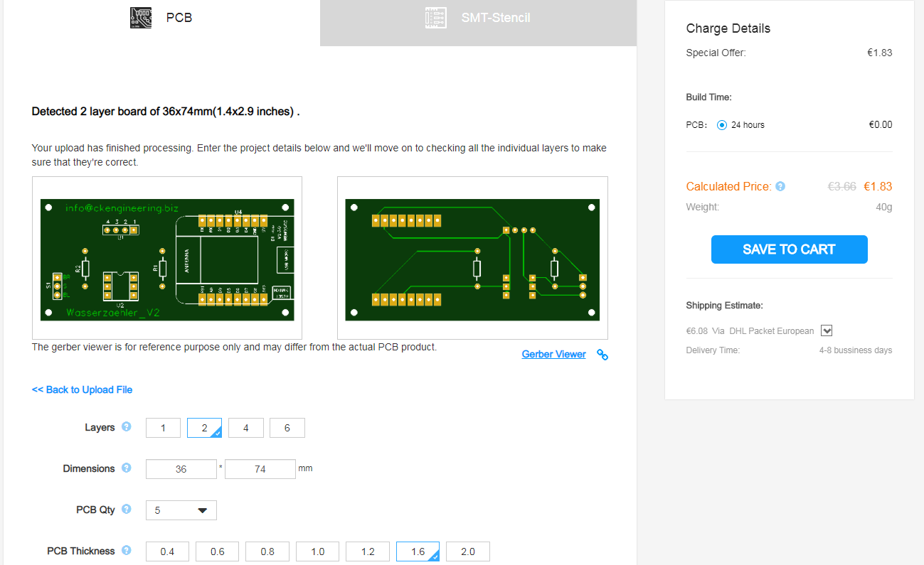Image resolution: width=924 pixels, height=565 pixels.
Task: Go back to Upload File
Action: pyautogui.click(x=82, y=389)
